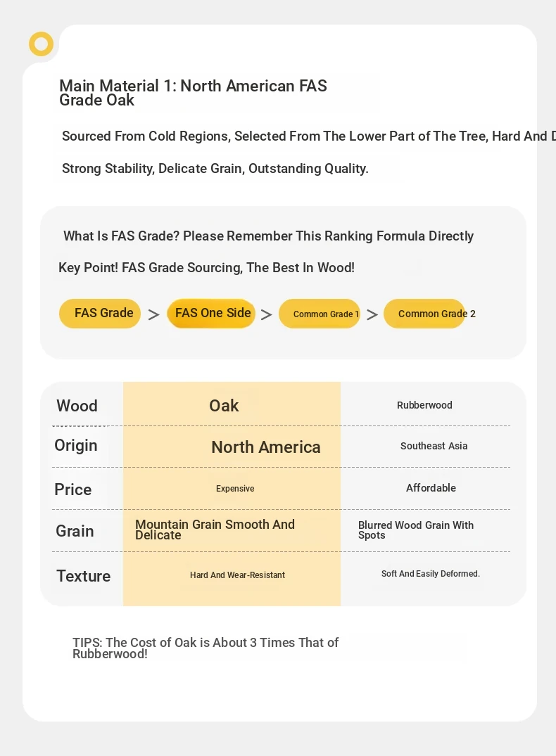Click the TIPS cost note text
This screenshot has width=556, height=756.
(x=206, y=648)
